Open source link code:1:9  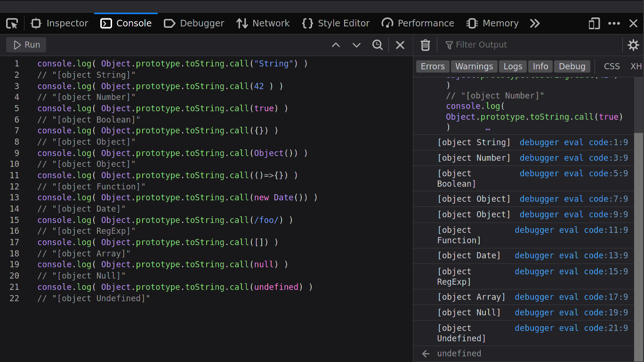(574, 142)
